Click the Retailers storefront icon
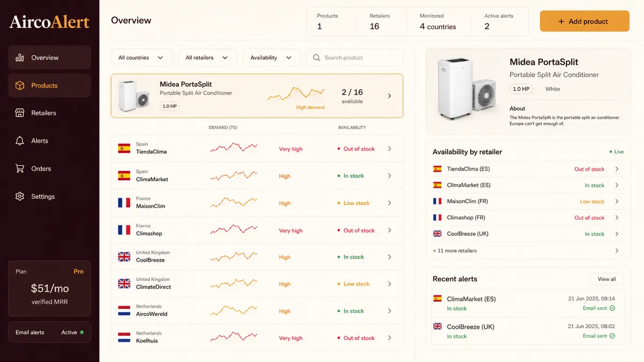 coord(20,113)
